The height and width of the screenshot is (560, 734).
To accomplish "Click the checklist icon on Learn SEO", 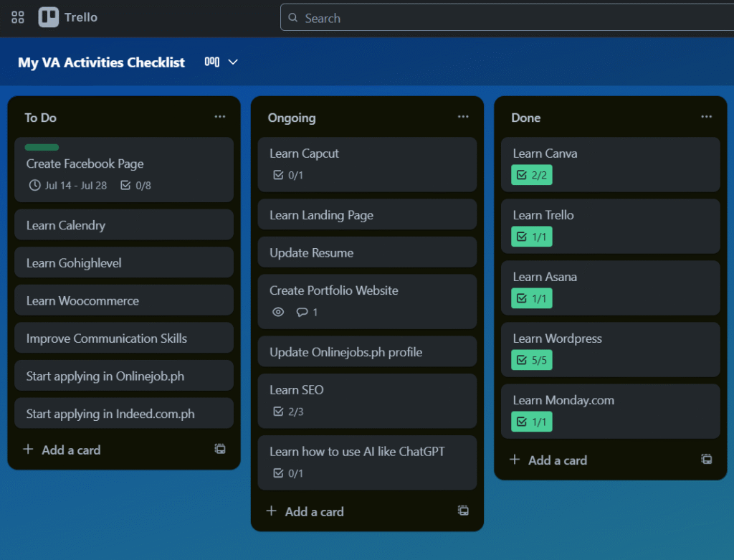I will click(278, 412).
